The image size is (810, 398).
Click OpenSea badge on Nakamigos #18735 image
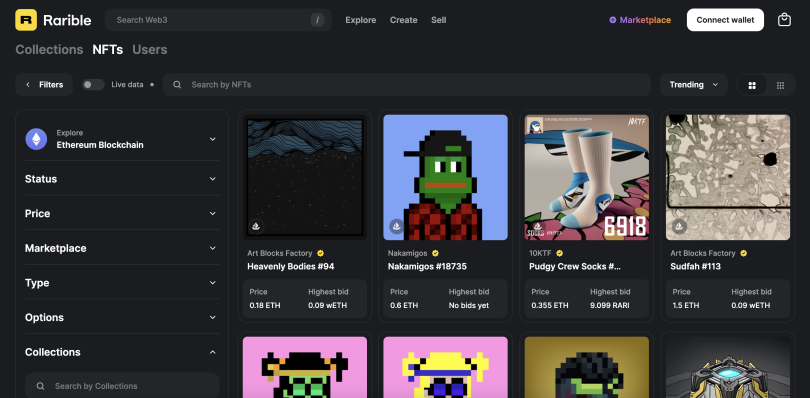[x=397, y=226]
